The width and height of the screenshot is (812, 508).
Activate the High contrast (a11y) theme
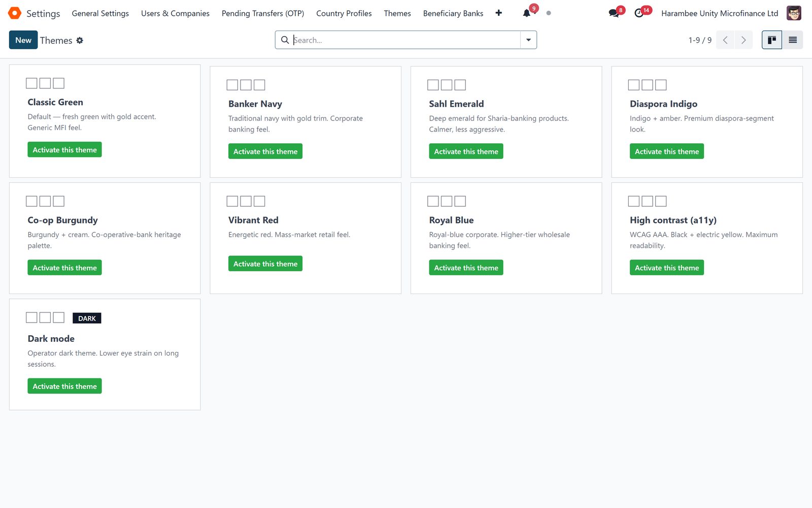(667, 268)
